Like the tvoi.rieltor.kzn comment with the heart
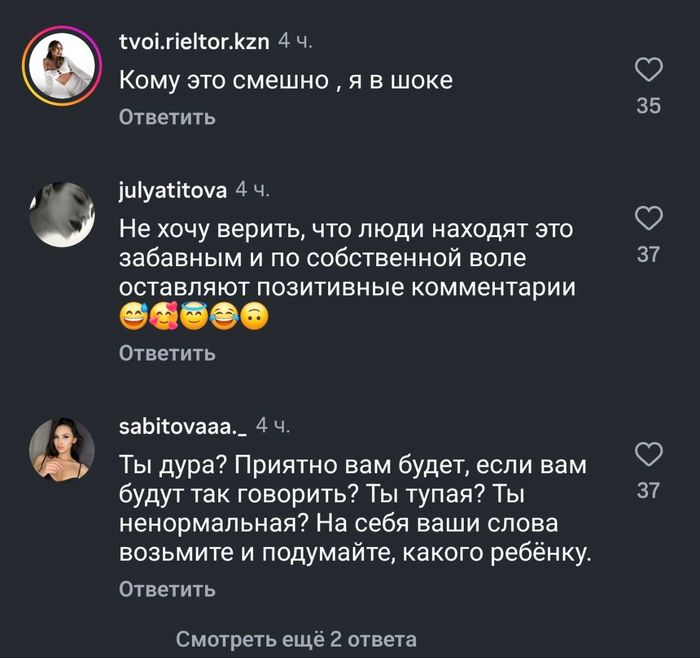The height and width of the screenshot is (658, 700). (x=649, y=69)
